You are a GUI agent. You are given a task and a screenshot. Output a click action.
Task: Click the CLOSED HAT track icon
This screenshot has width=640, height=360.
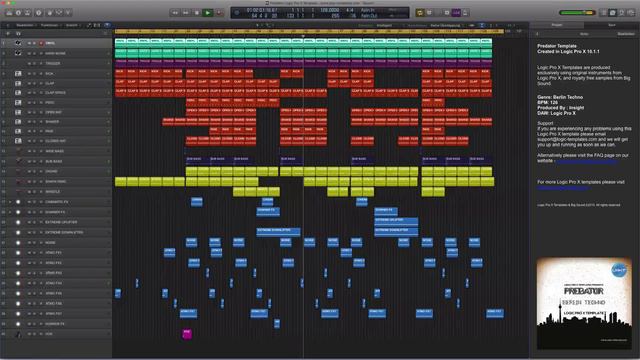(18, 141)
